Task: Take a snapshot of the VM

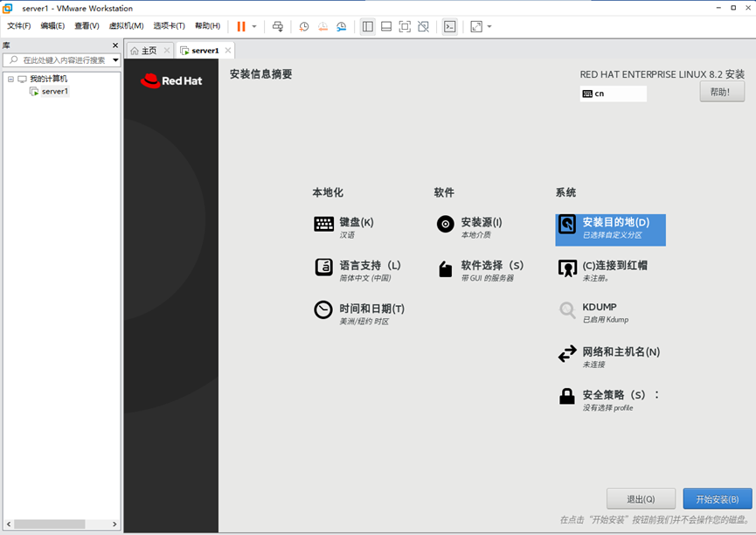Action: pos(304,26)
